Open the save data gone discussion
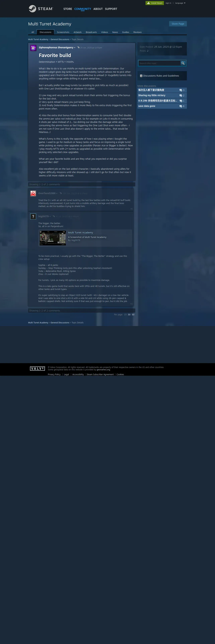 tap(162, 106)
